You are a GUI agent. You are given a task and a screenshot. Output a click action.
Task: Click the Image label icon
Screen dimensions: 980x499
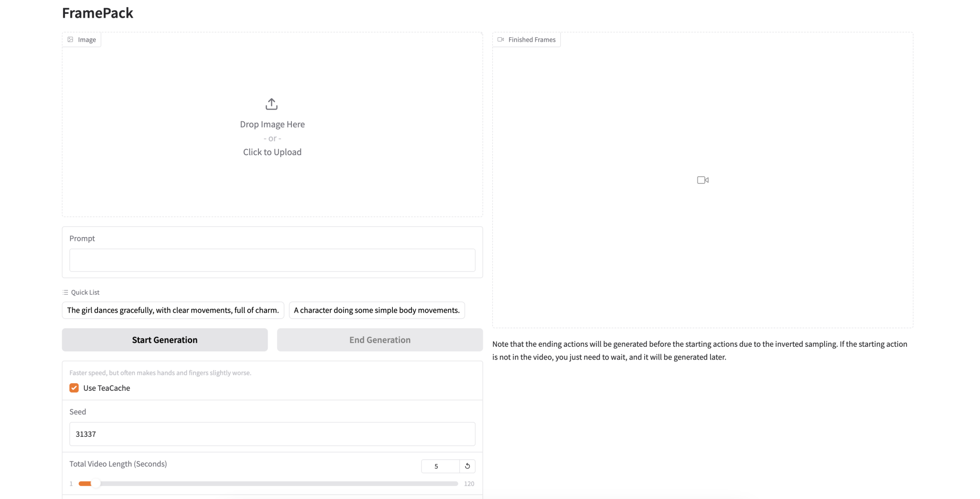(x=71, y=40)
